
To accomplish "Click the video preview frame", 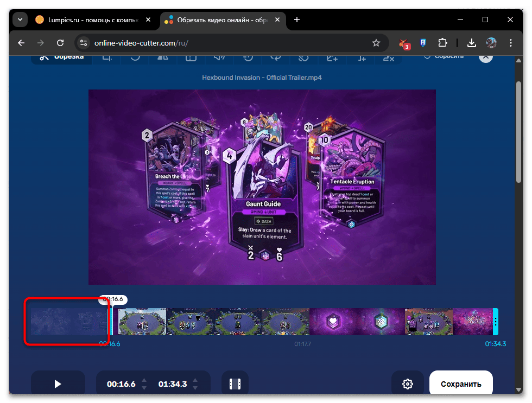I will point(262,187).
